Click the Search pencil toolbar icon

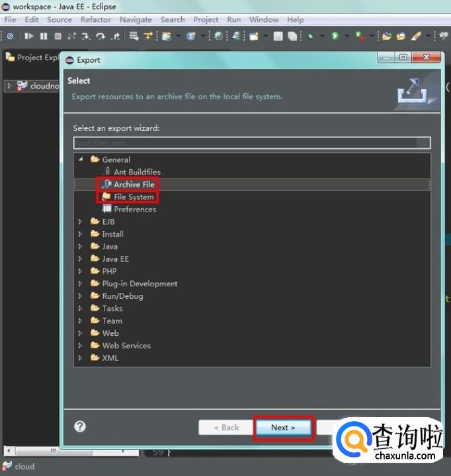point(416,36)
